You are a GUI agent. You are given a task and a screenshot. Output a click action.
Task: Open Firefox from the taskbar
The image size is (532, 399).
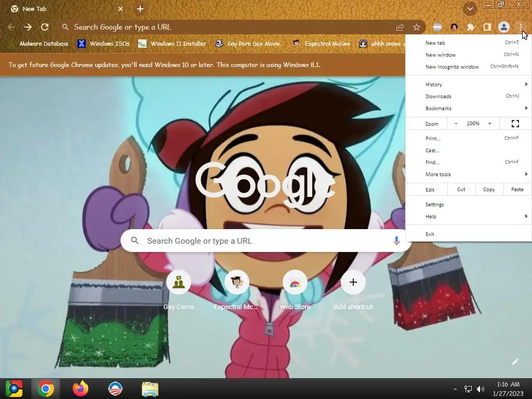click(x=81, y=389)
